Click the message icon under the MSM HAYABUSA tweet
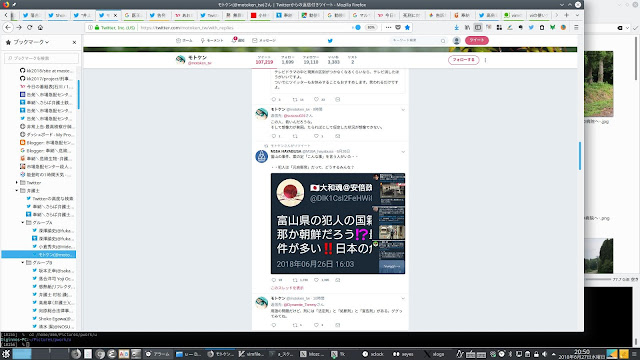Screen dimensions: 640x360 (x=338, y=280)
